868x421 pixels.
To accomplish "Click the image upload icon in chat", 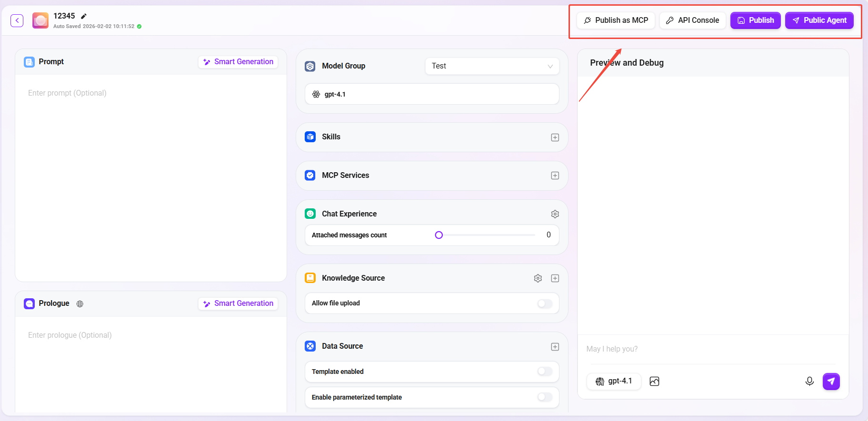I will 654,381.
